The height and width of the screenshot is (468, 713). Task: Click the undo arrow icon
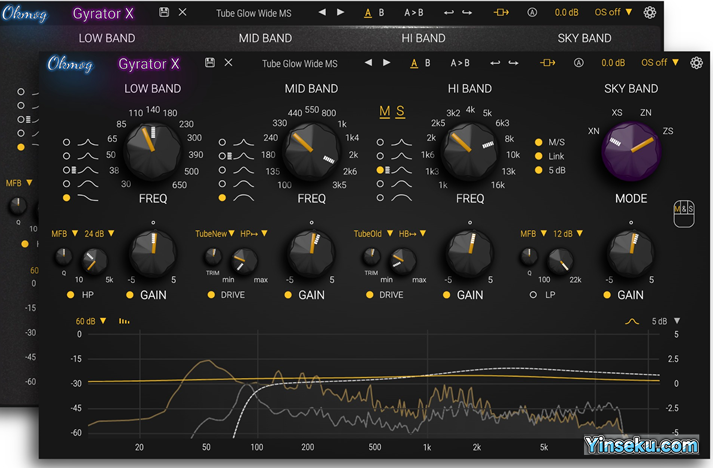pyautogui.click(x=493, y=63)
